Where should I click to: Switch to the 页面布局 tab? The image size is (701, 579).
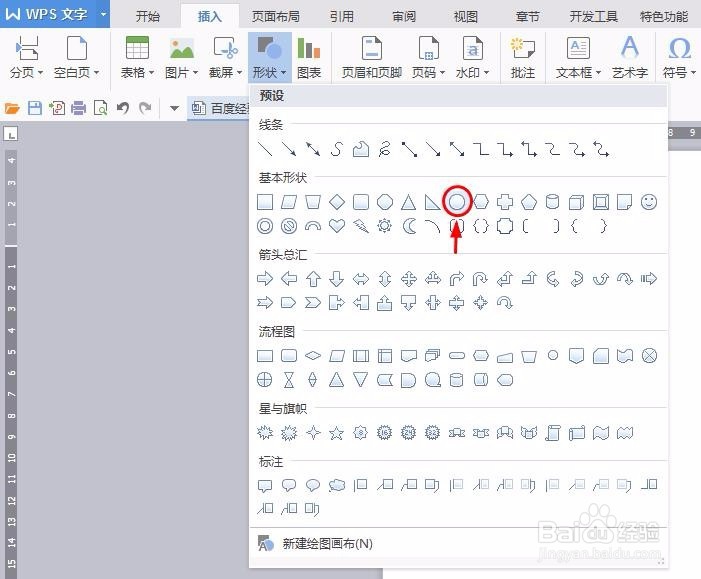275,17
